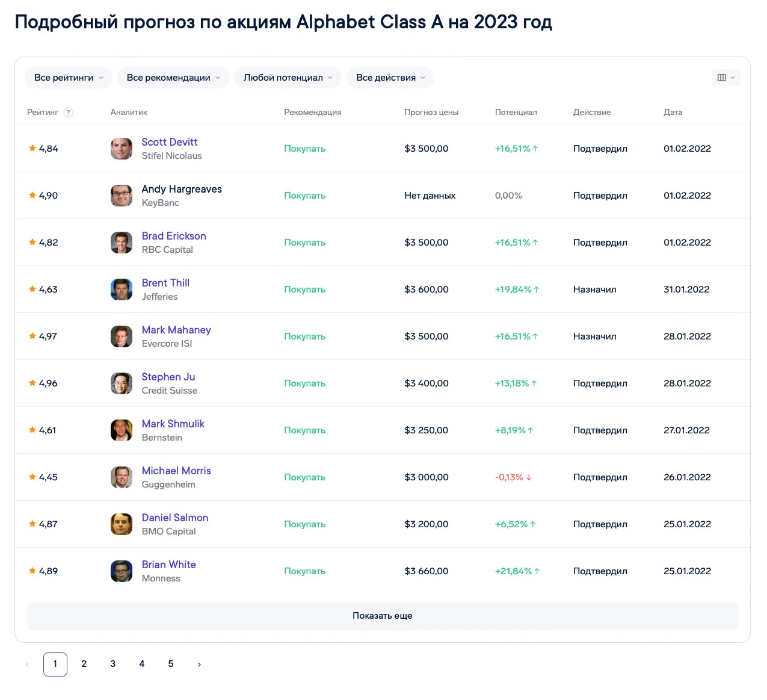
Task: Click 'Назначил' in Brent Thill's row
Action: click(x=595, y=290)
